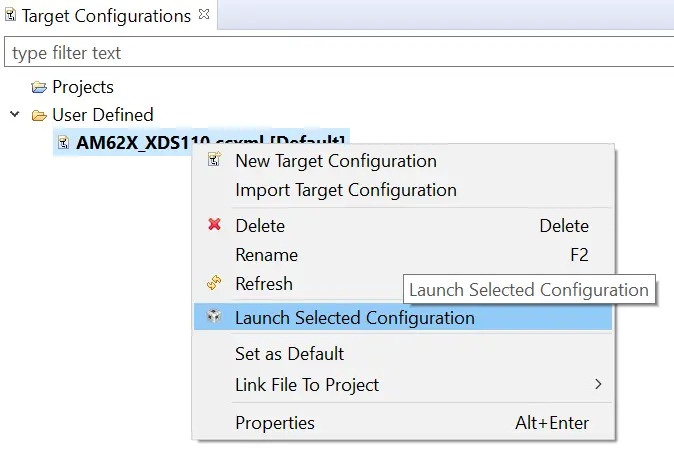
Task: Select the User Defined folder label
Action: pyautogui.click(x=102, y=115)
